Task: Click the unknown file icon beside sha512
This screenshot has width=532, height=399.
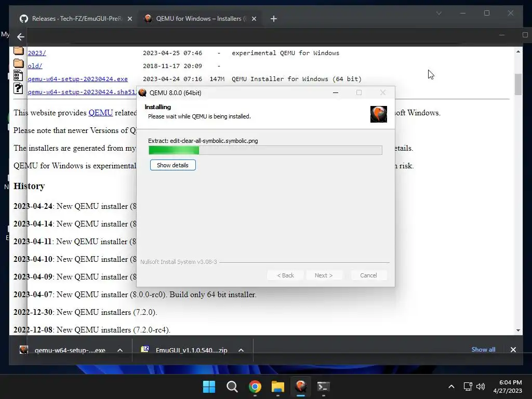Action: (x=18, y=88)
